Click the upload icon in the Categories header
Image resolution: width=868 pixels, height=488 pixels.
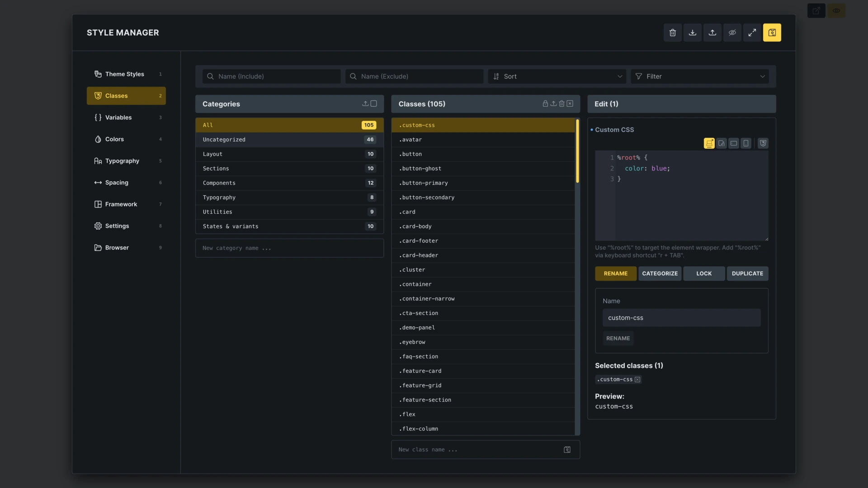[365, 103]
